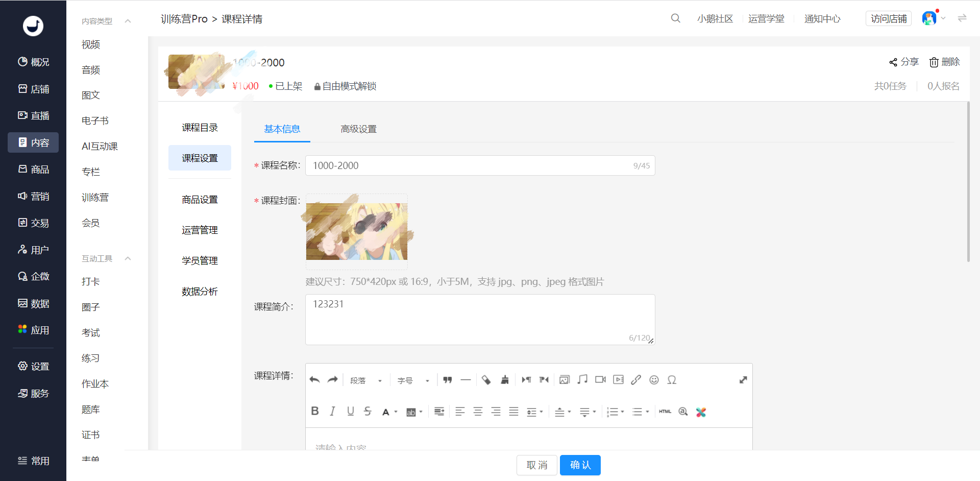Insert audio with the music note icon
The width and height of the screenshot is (980, 481).
(582, 380)
